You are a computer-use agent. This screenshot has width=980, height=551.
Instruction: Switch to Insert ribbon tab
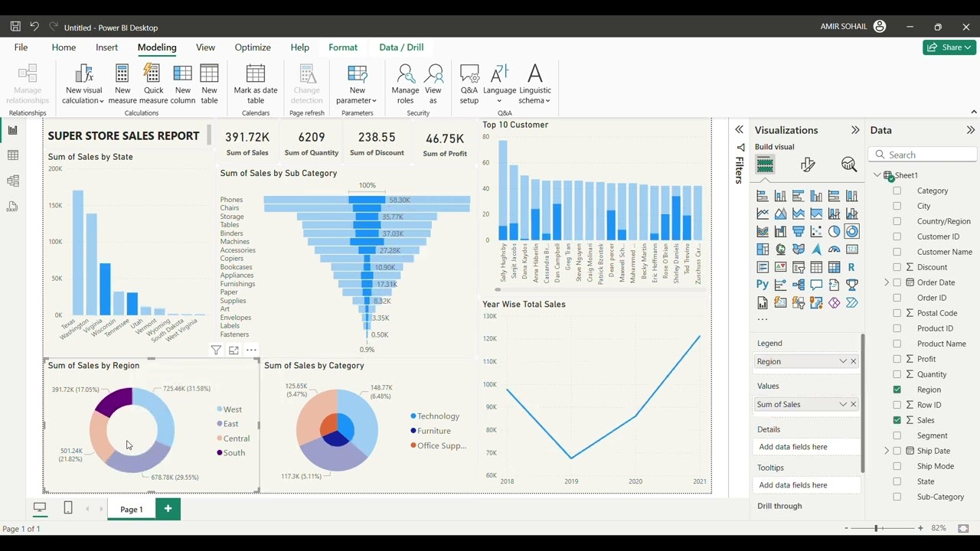pyautogui.click(x=106, y=47)
